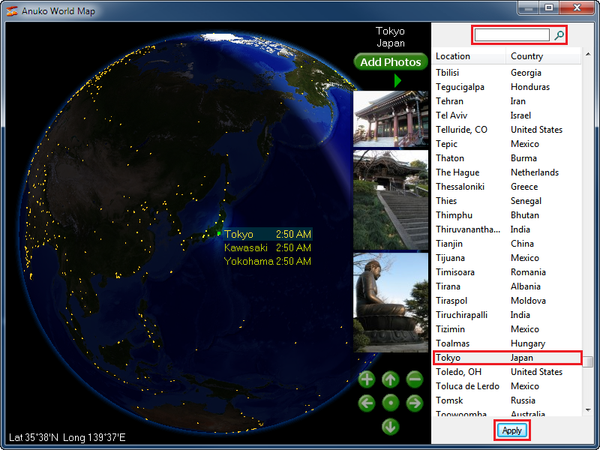Rotate globe down with the down arrow
The width and height of the screenshot is (600, 450).
pyautogui.click(x=390, y=426)
